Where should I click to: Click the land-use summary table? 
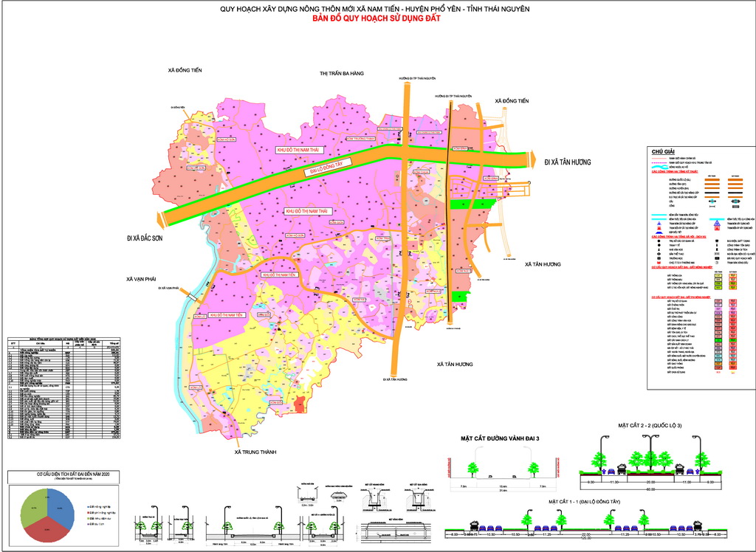pos(63,388)
